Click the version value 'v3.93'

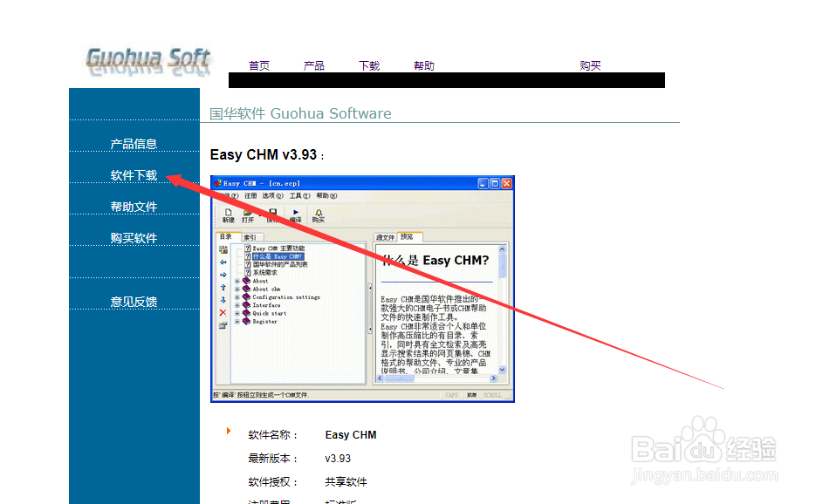click(x=338, y=459)
